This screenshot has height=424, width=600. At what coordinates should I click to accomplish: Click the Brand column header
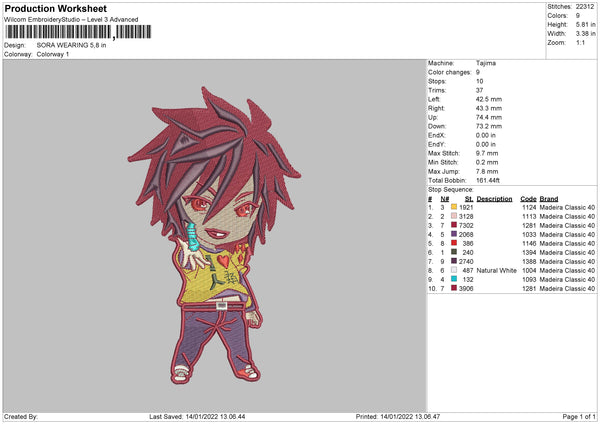[x=549, y=199]
